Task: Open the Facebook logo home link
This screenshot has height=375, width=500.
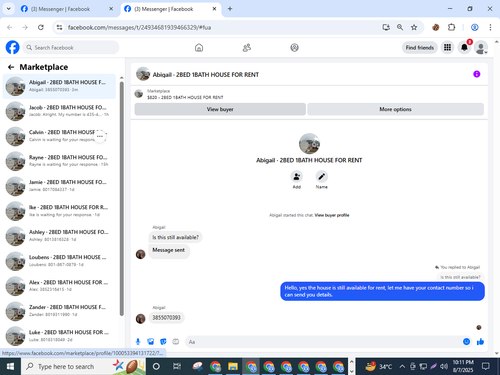Action: (13, 47)
